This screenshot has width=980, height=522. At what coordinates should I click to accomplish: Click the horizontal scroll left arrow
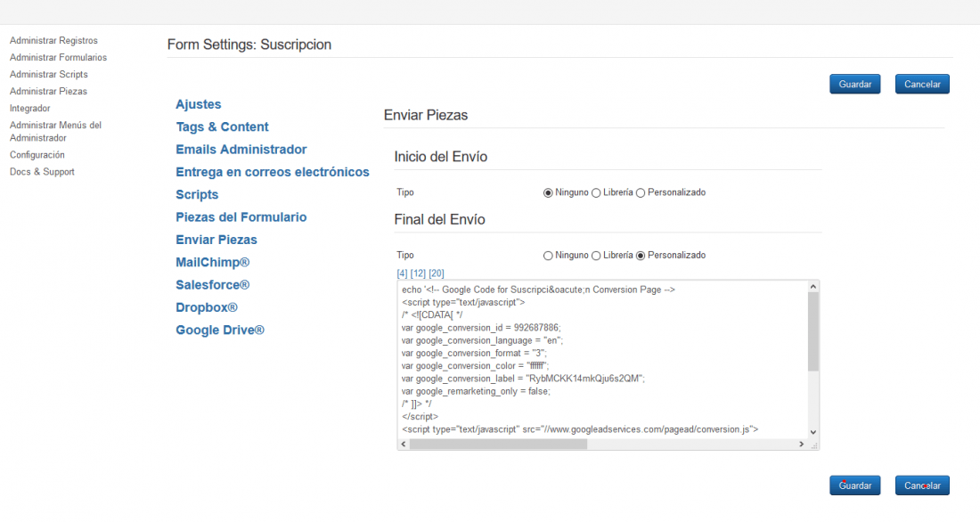(404, 444)
